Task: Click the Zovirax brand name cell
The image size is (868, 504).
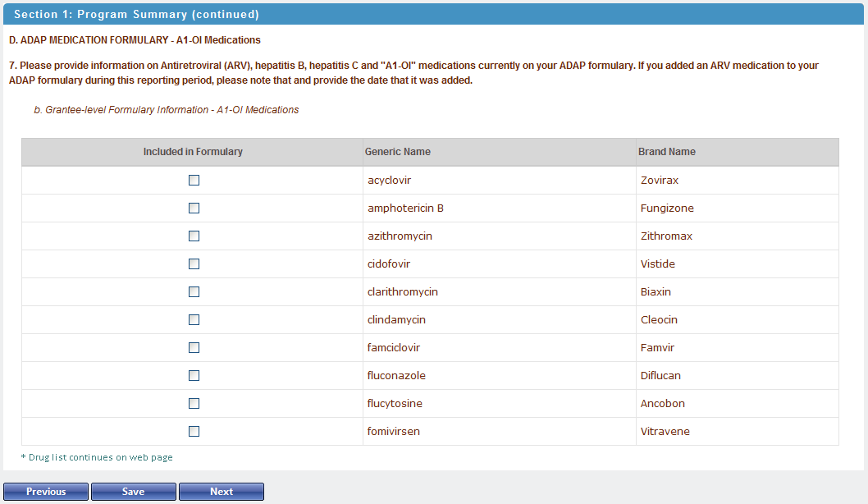Action: tap(660, 181)
